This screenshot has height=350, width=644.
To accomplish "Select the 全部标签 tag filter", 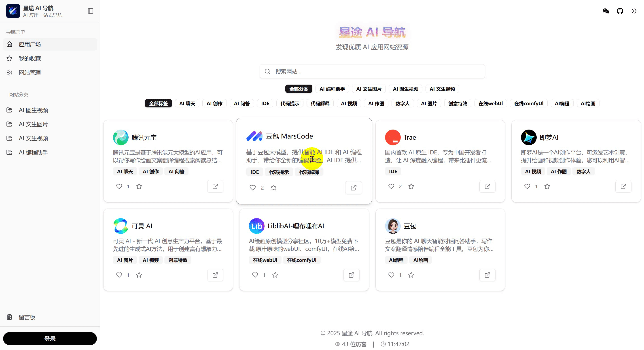I will click(x=159, y=103).
